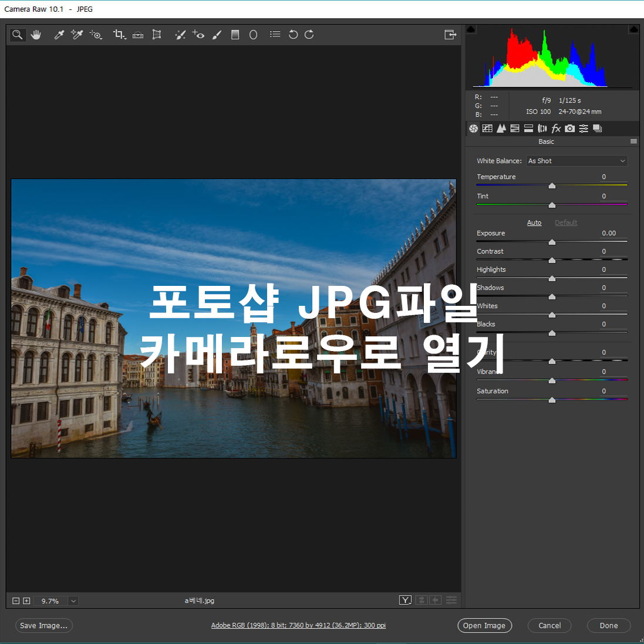644x644 pixels.
Task: Adjust the Contrast slider handle
Action: (552, 261)
